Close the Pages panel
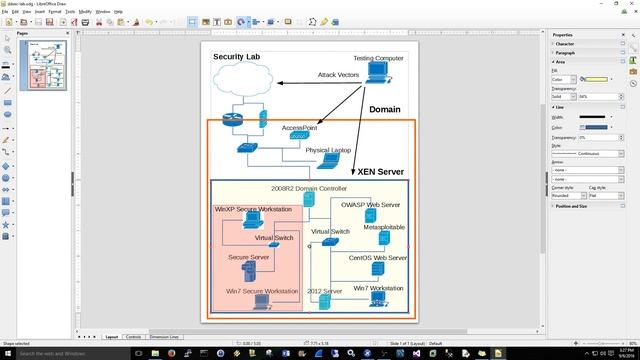The image size is (640, 360). point(68,33)
